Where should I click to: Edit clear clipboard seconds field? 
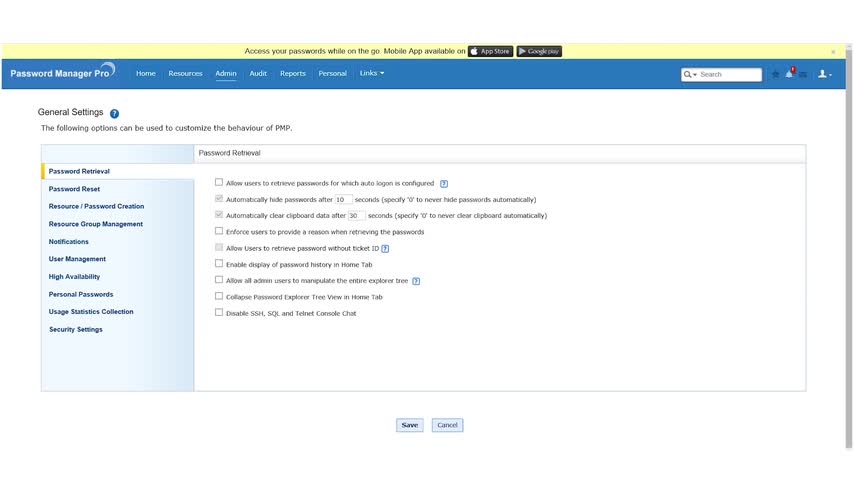[356, 216]
